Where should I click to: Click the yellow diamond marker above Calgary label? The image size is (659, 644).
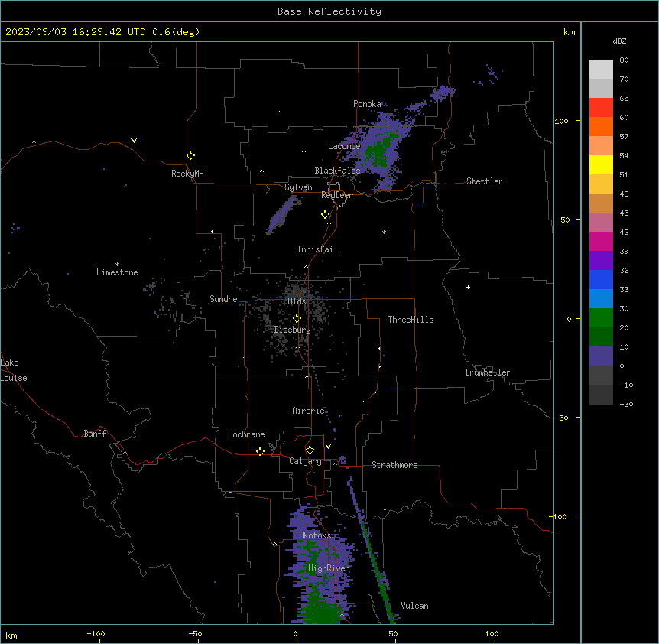point(310,450)
